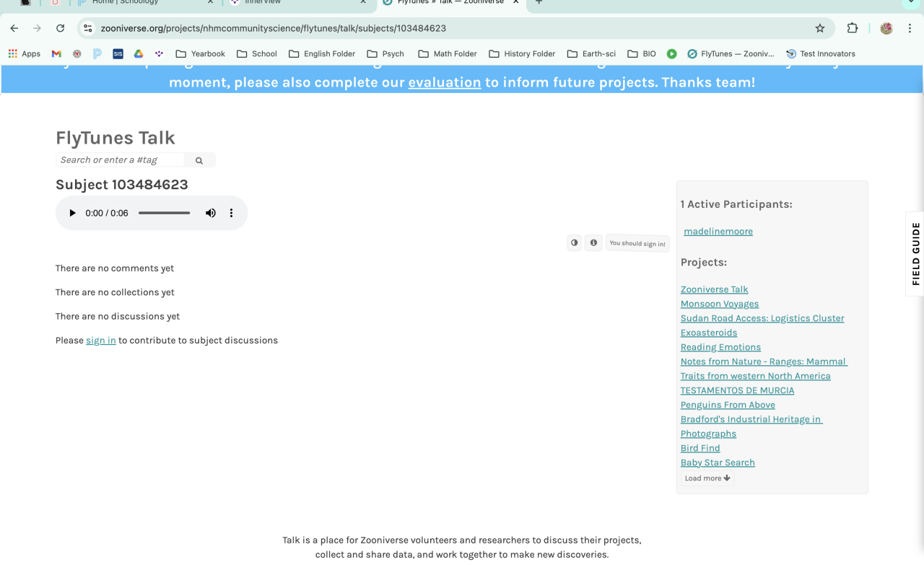Open the Reading Emotions project link
This screenshot has width=924, height=565.
pyautogui.click(x=720, y=347)
